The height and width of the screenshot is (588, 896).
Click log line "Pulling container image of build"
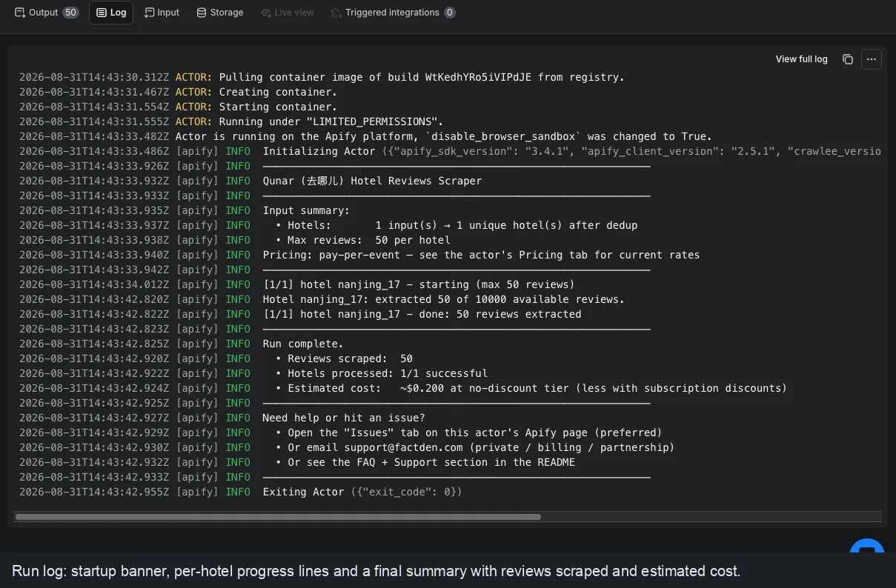coord(322,77)
